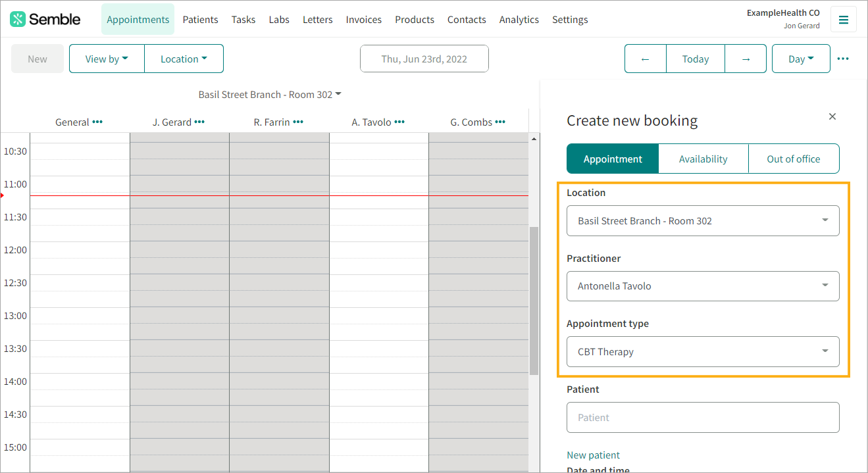Close the Create new booking panel

tap(832, 116)
